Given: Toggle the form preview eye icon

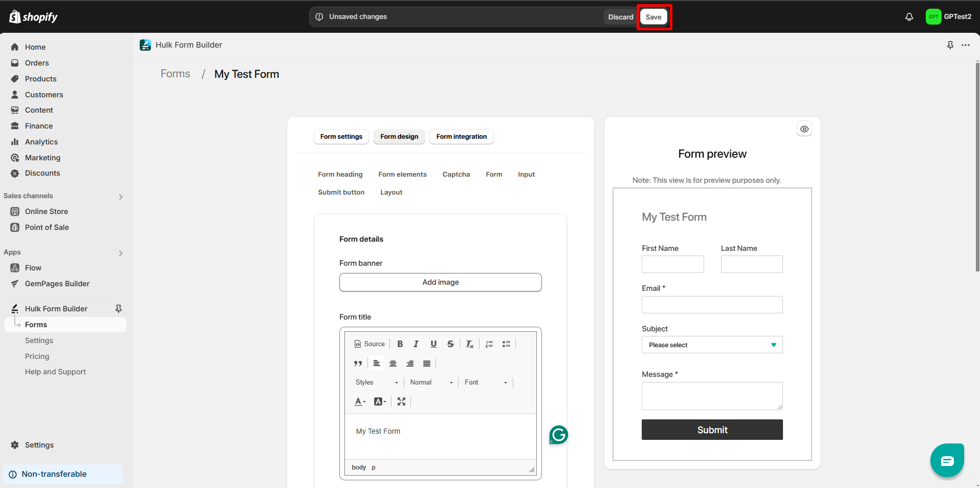Looking at the screenshot, I should [x=804, y=129].
